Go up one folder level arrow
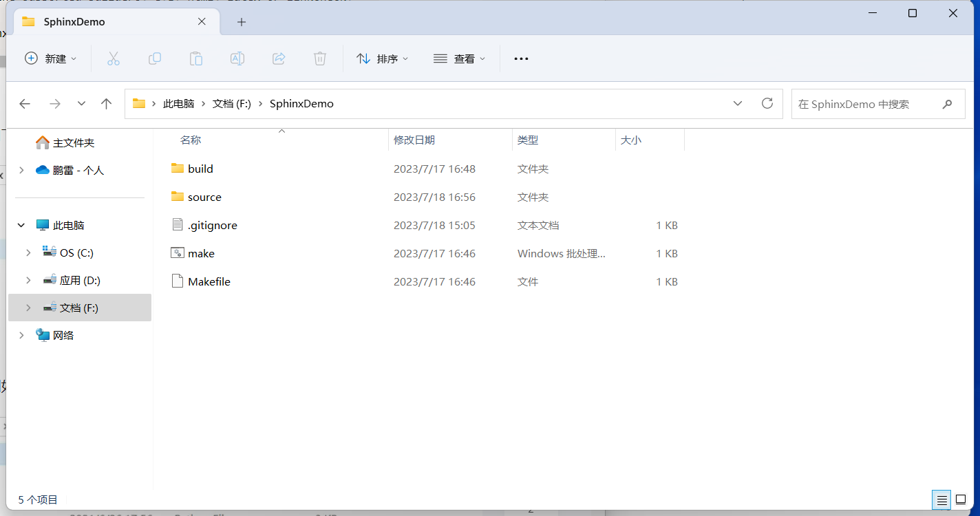 [106, 104]
